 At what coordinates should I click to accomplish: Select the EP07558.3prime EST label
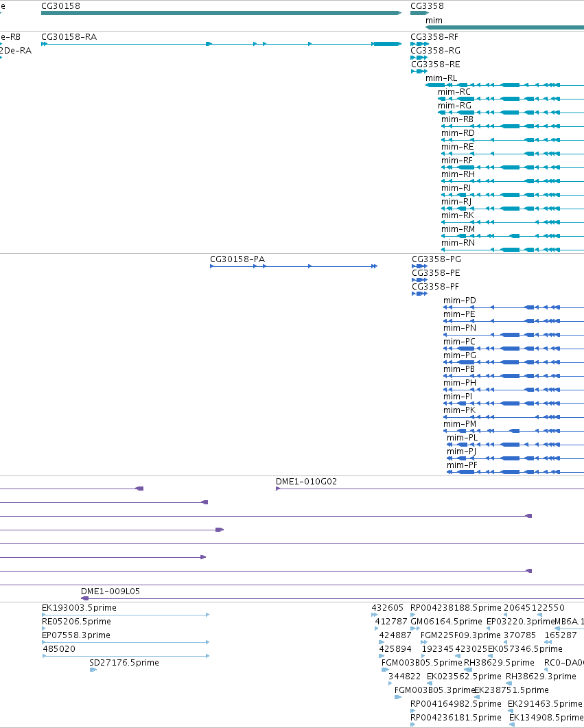(76, 635)
